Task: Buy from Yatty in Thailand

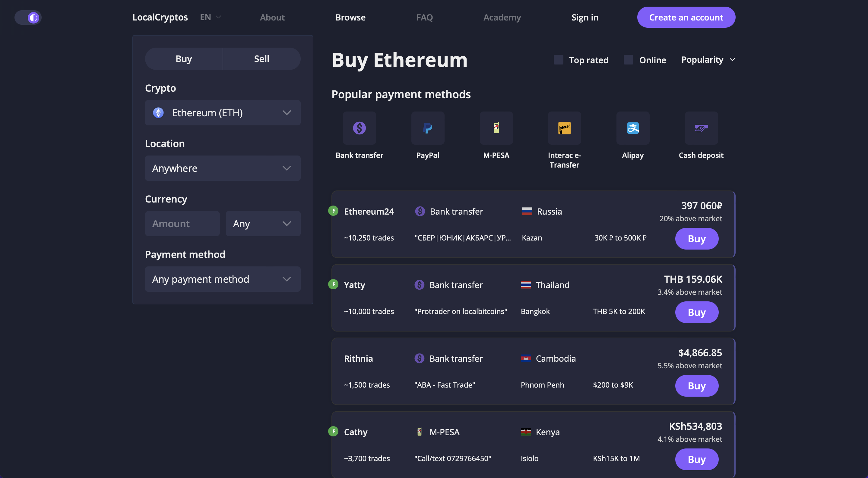Action: 696,312
